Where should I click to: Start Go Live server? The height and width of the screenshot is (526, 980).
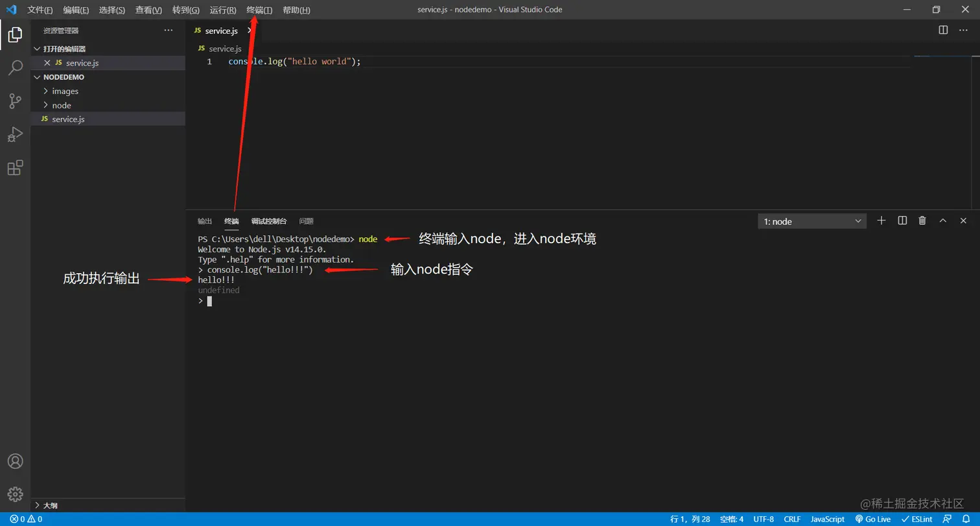pyautogui.click(x=873, y=519)
